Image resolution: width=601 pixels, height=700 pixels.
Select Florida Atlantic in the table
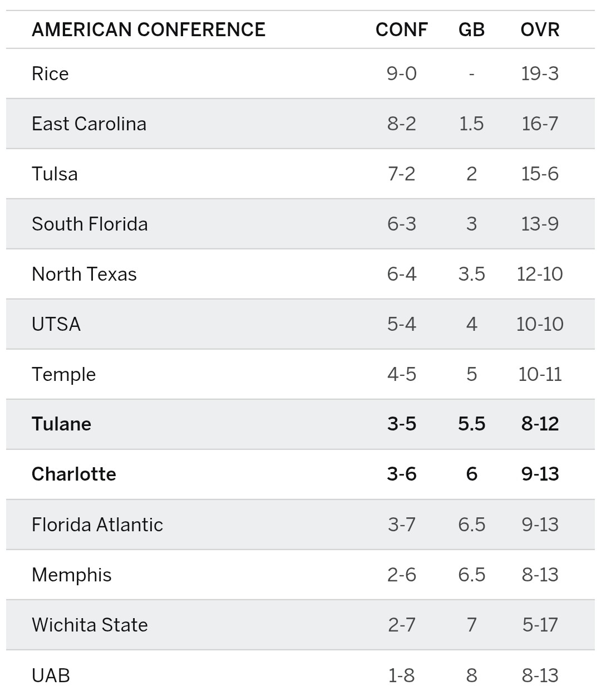[x=97, y=525]
